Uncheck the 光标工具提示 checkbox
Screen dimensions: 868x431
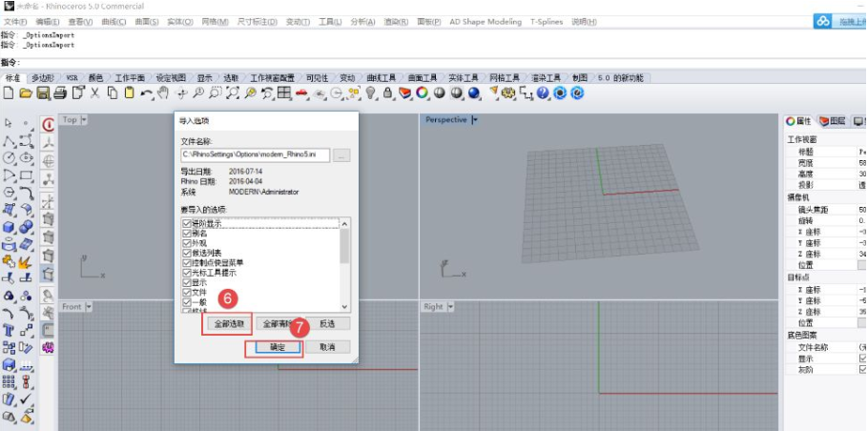[187, 273]
